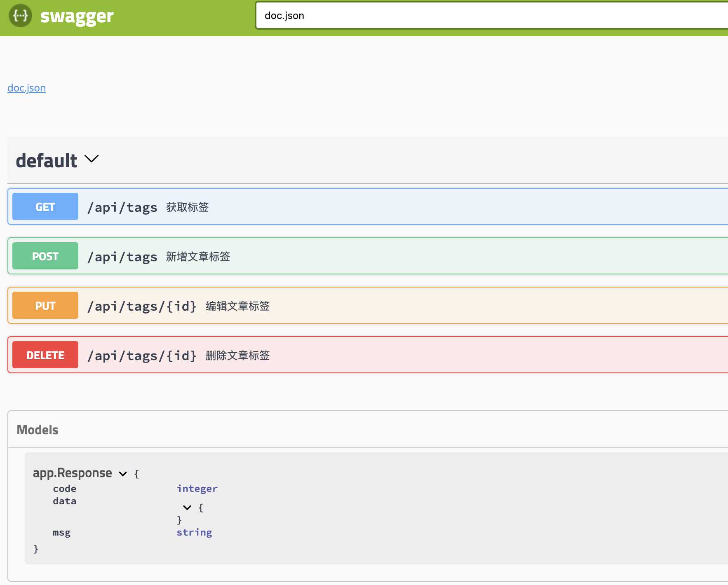This screenshot has height=585, width=728.
Task: Click the msg property name
Action: click(62, 532)
